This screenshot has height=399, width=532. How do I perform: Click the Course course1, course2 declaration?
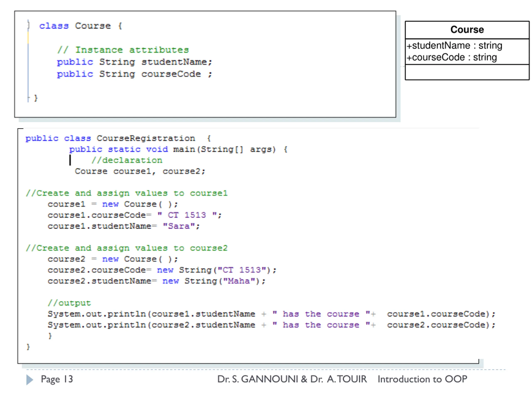point(140,171)
